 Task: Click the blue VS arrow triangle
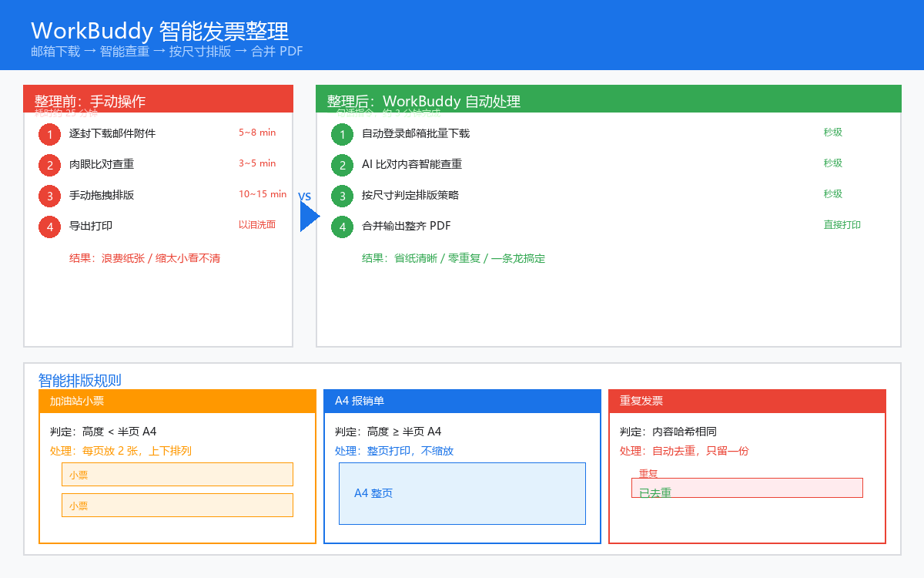tap(308, 216)
